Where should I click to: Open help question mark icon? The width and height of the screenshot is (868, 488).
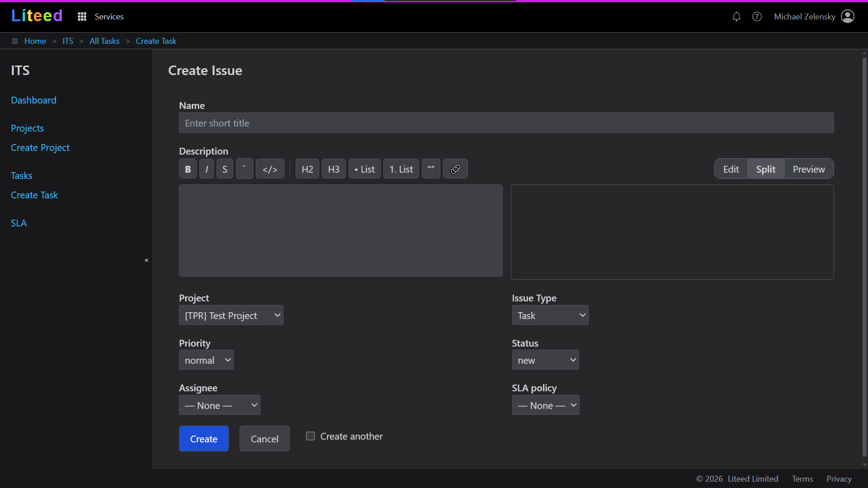click(x=757, y=17)
